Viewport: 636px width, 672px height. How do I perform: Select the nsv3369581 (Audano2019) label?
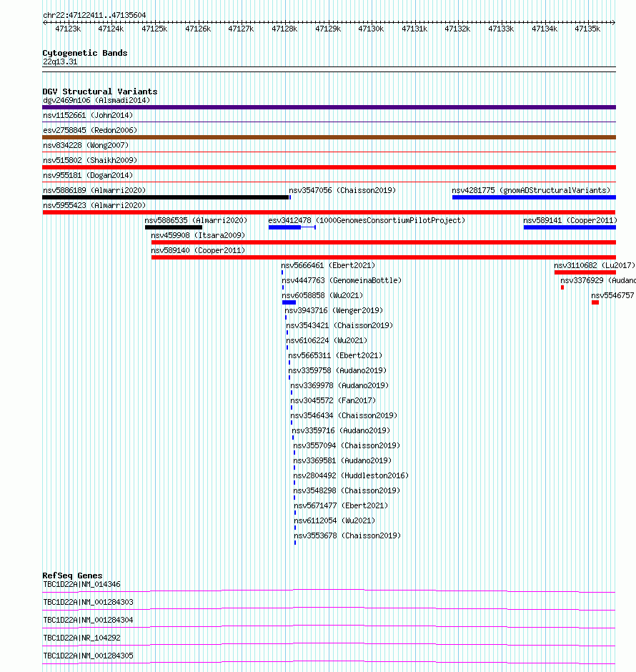(x=342, y=460)
